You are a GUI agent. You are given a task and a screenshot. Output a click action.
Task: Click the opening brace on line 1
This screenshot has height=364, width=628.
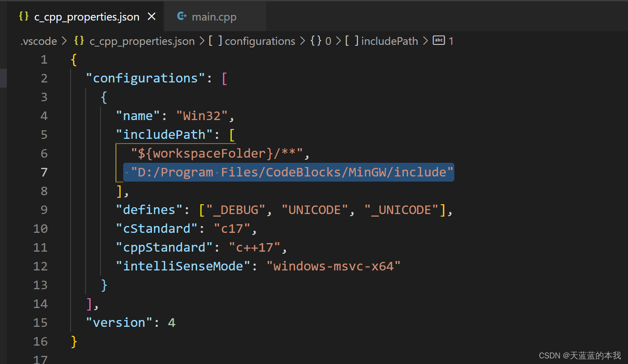74,60
